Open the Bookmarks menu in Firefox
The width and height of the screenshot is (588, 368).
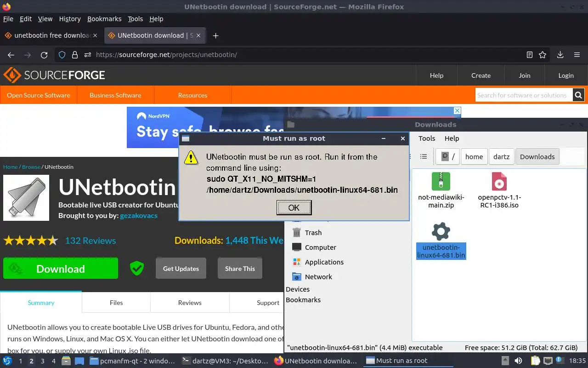104,19
